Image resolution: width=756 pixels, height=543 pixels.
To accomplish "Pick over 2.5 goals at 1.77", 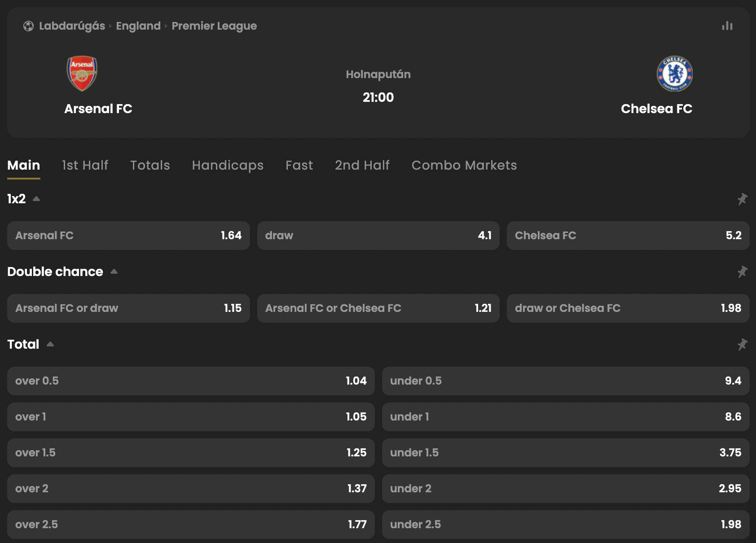I will click(x=191, y=525).
